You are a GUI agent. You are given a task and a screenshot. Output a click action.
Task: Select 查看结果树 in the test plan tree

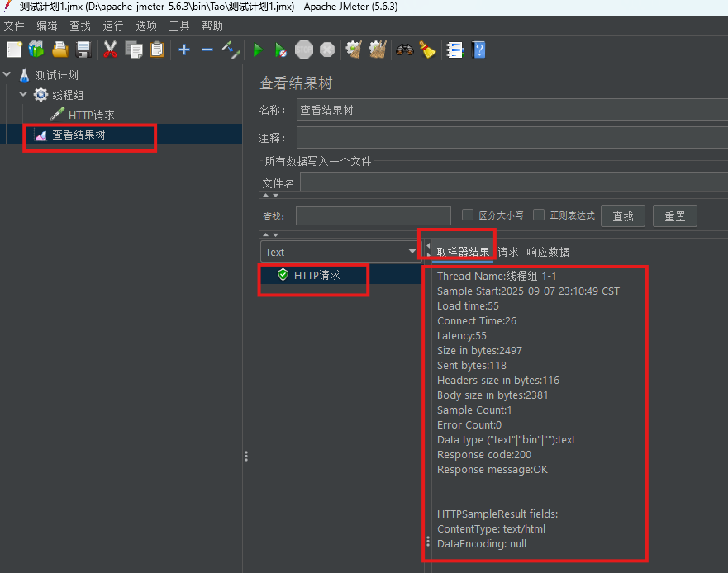(79, 135)
